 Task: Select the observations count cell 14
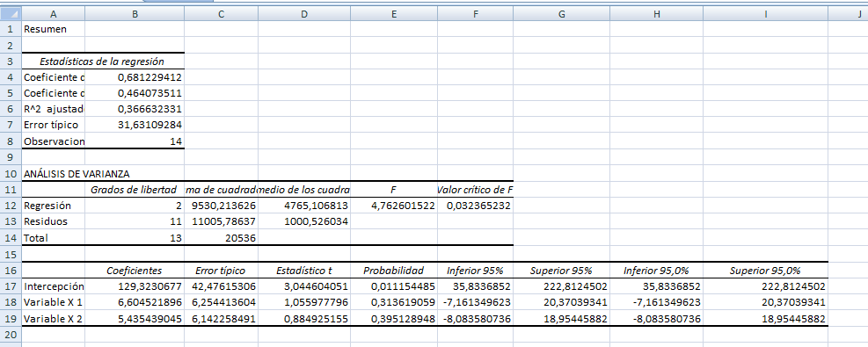click(135, 141)
